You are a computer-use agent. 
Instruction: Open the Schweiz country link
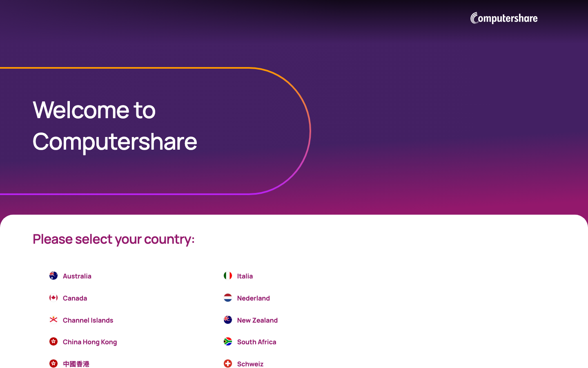(x=250, y=364)
